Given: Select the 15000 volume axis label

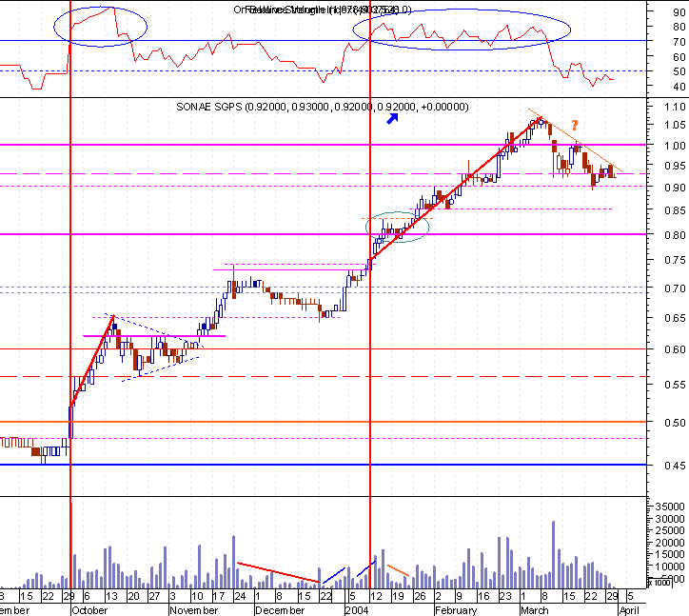Looking at the screenshot, I should click(670, 554).
